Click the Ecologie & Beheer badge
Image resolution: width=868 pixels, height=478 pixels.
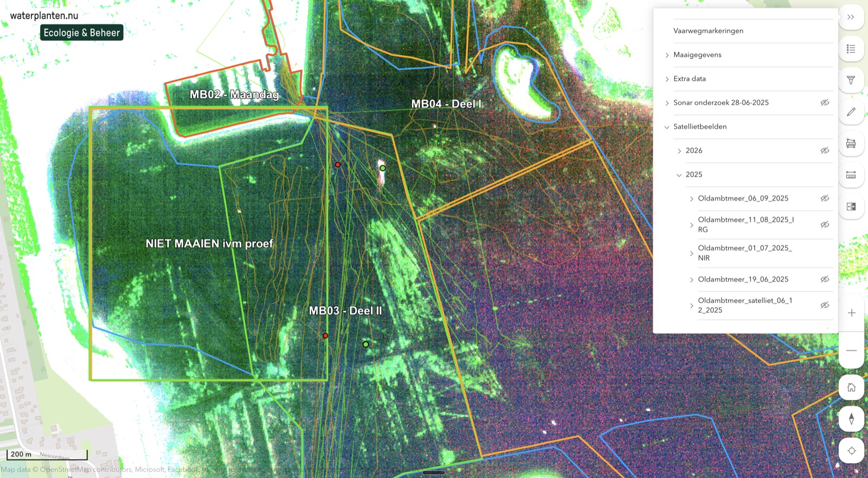click(82, 33)
